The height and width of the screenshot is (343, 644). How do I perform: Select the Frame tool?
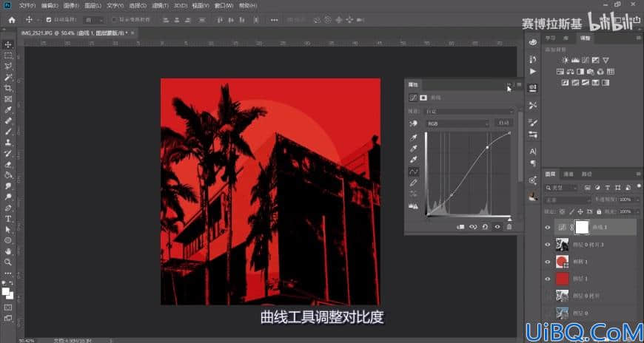8,99
